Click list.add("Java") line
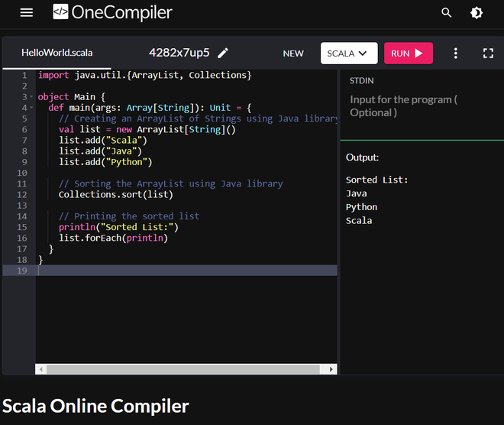Image resolution: width=504 pixels, height=425 pixels. tap(100, 151)
